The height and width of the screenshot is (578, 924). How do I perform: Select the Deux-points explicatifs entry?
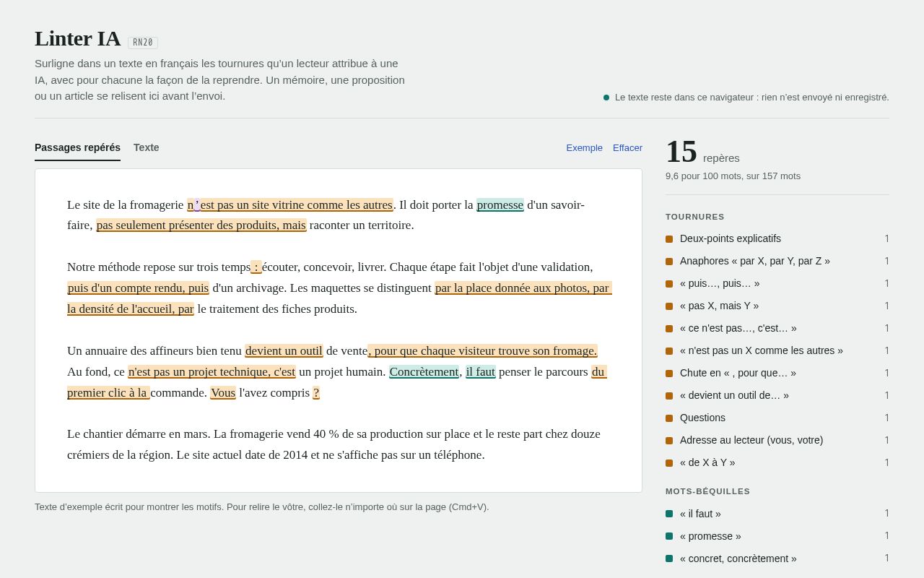pos(777,239)
